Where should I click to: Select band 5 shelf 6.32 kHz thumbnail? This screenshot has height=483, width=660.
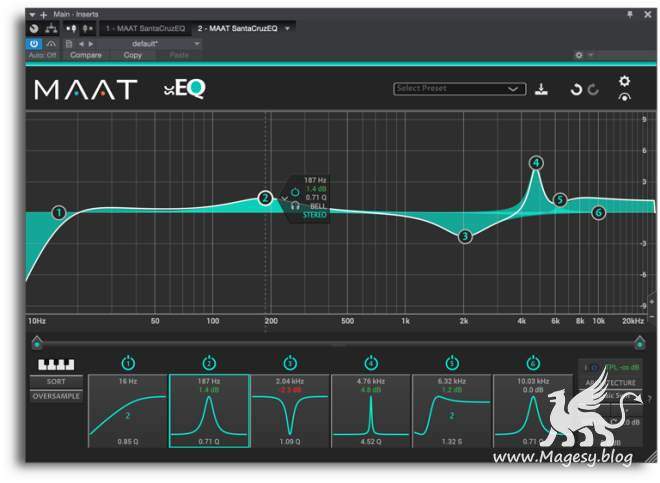(452, 411)
